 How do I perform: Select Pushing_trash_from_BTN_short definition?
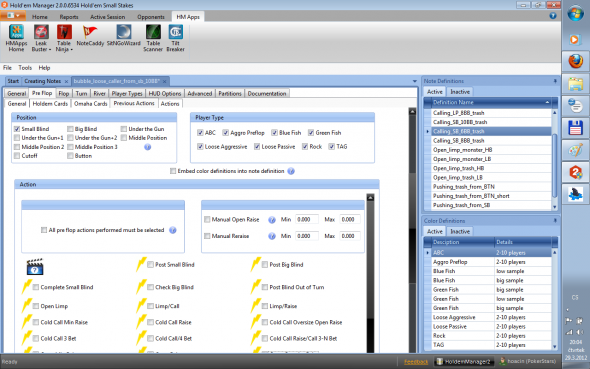click(491, 196)
